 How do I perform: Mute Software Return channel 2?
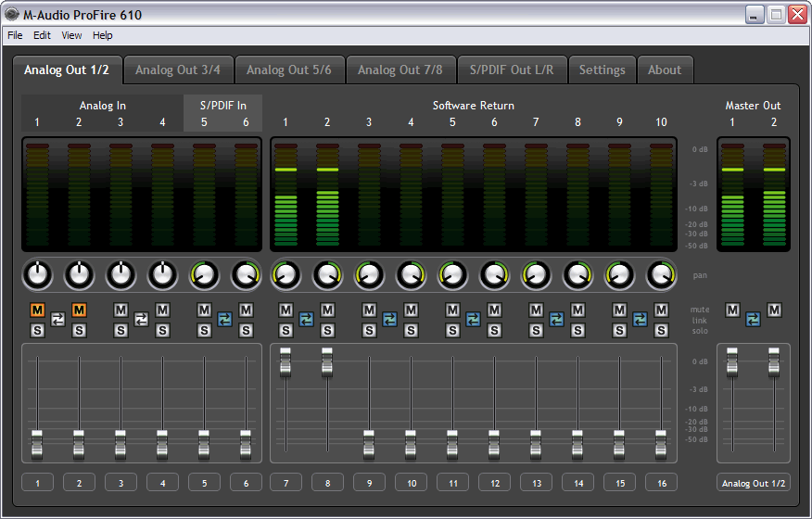[327, 310]
